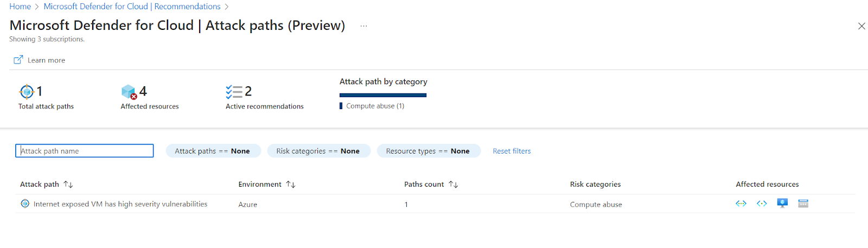This screenshot has width=868, height=248.
Task: Click the Total attack paths target icon
Action: (27, 92)
